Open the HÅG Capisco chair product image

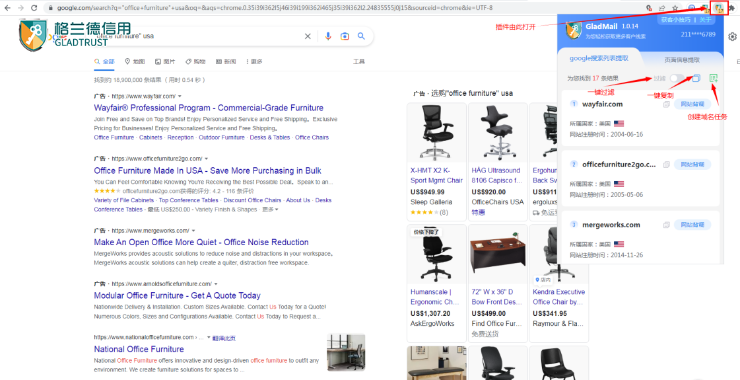click(x=497, y=132)
